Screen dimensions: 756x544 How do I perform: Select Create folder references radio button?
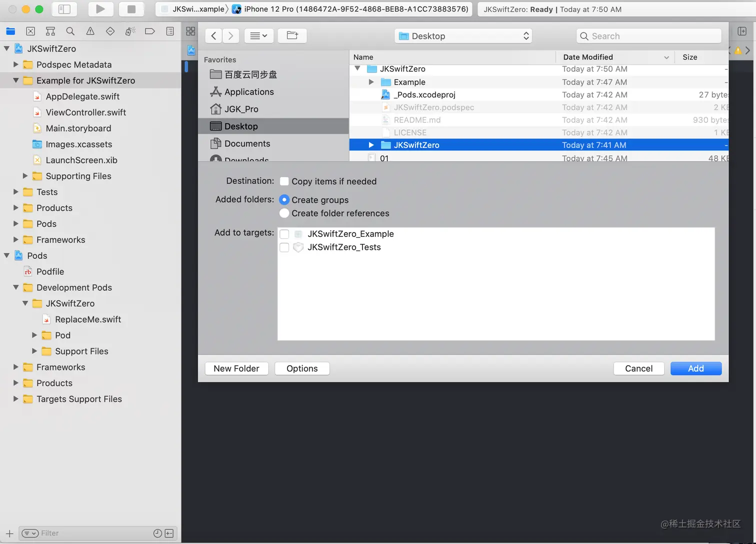284,213
